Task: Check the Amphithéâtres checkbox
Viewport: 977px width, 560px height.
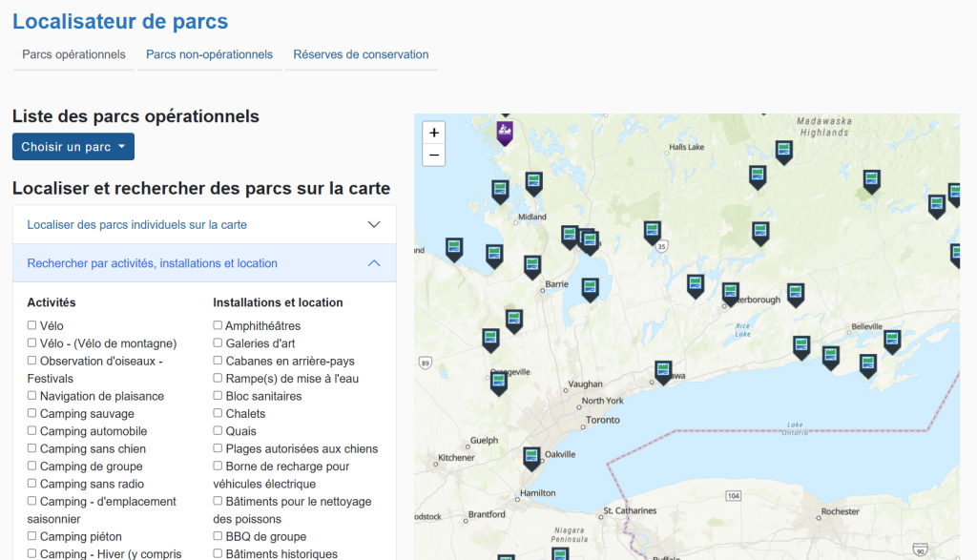Action: pyautogui.click(x=218, y=325)
